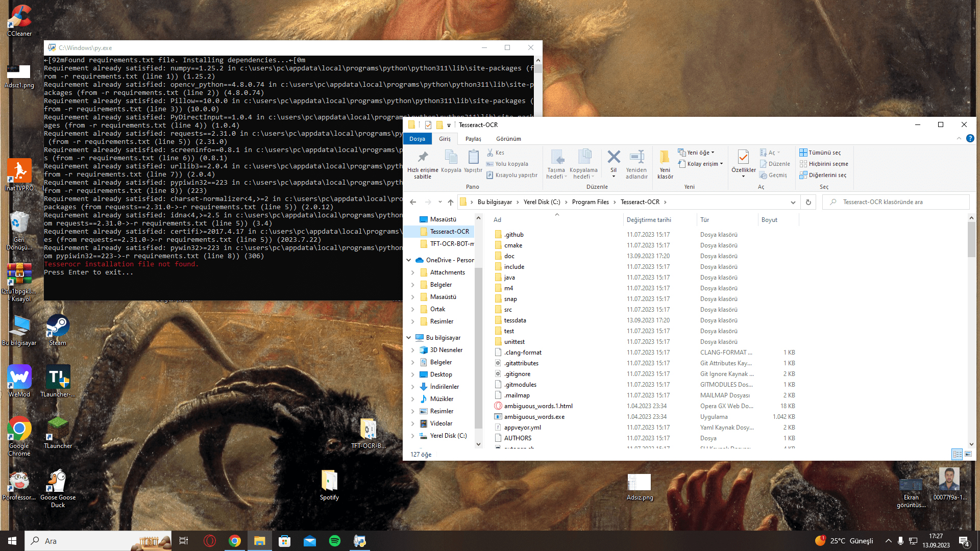Viewport: 980px width, 551px height.
Task: Select the appveyor.yml file
Action: (523, 428)
